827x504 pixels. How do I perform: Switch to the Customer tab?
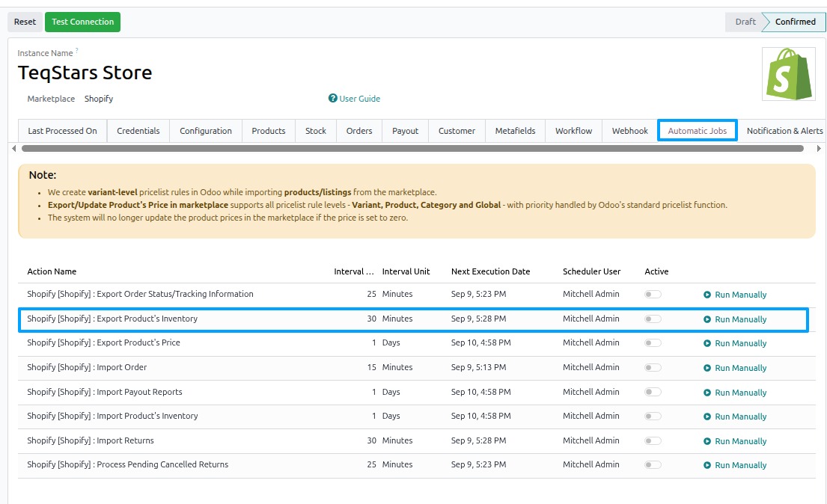(x=457, y=131)
